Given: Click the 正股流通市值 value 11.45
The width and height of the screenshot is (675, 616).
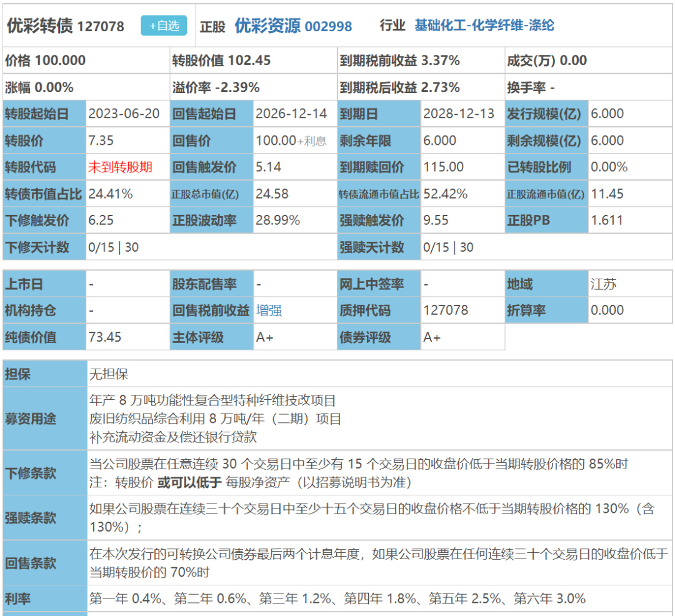Looking at the screenshot, I should [607, 194].
